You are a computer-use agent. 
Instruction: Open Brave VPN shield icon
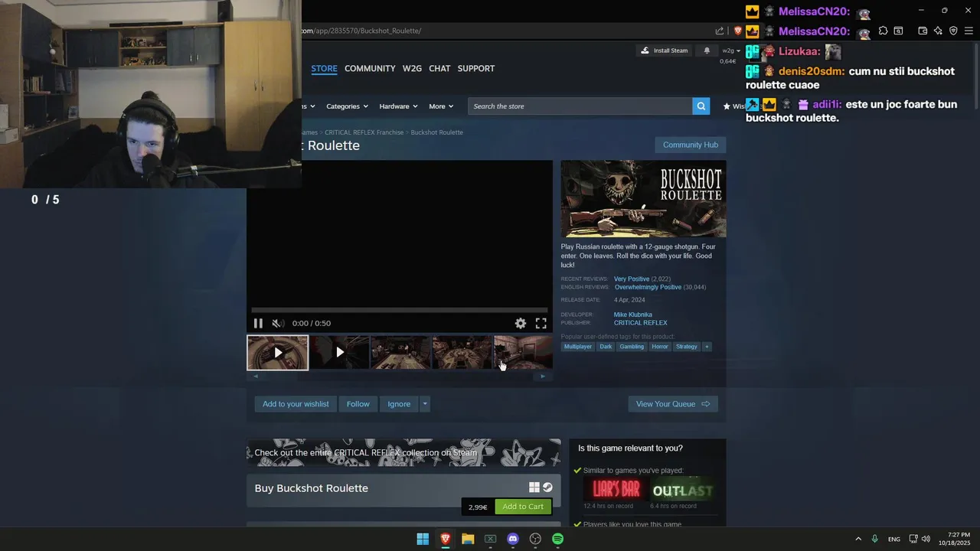953,31
